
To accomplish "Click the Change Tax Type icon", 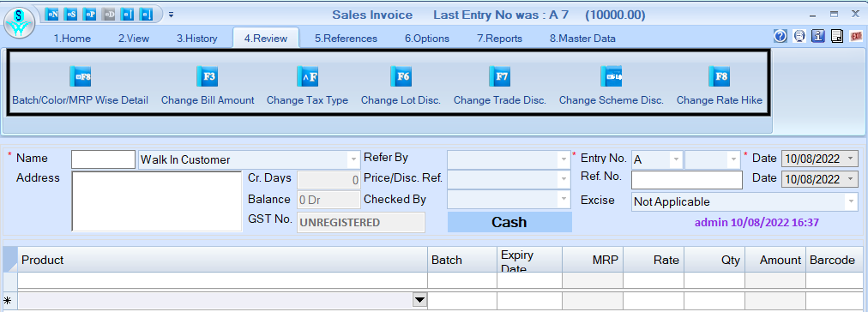I will coord(307,76).
